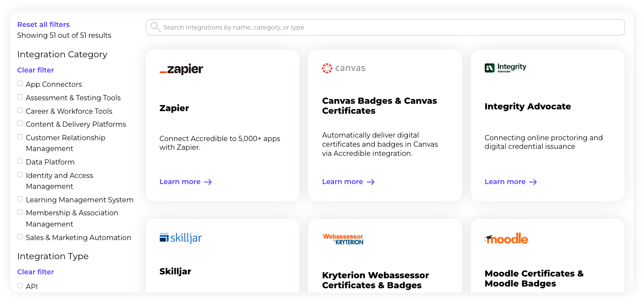Click Canvas description about digital certificates
The width and height of the screenshot is (644, 303).
pos(380,144)
